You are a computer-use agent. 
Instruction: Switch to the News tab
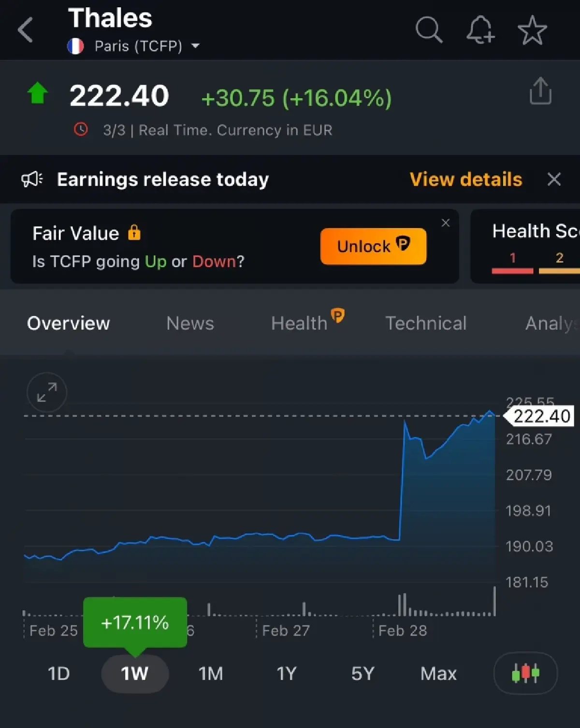190,323
